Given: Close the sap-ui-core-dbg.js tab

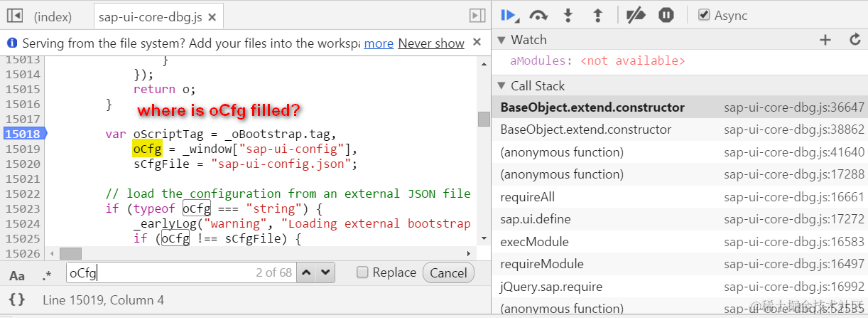Looking at the screenshot, I should point(213,16).
